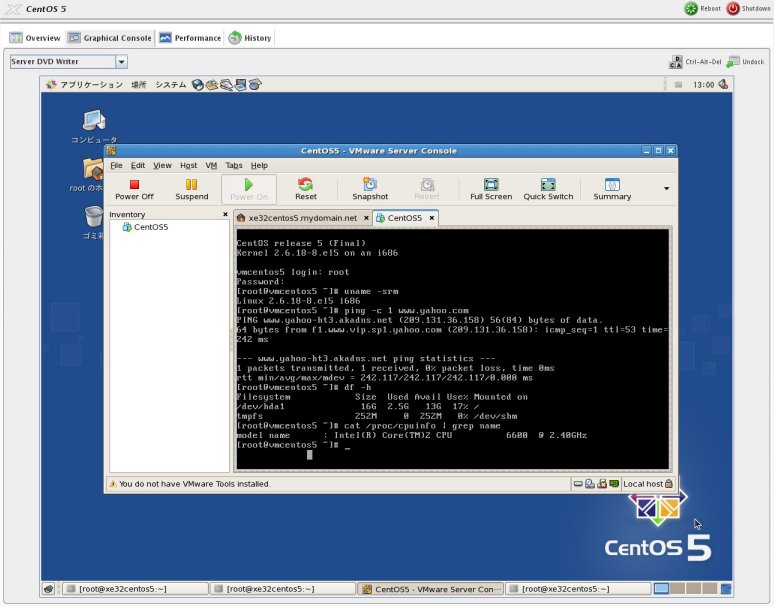The width and height of the screenshot is (774, 606).
Task: Suspend the virtual machine
Action: [x=192, y=189]
